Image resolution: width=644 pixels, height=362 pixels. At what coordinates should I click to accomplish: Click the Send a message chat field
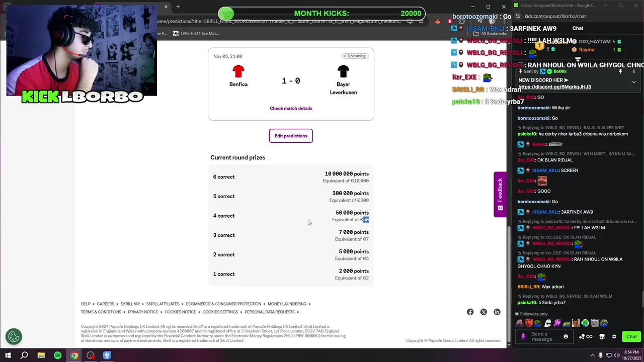(x=545, y=337)
